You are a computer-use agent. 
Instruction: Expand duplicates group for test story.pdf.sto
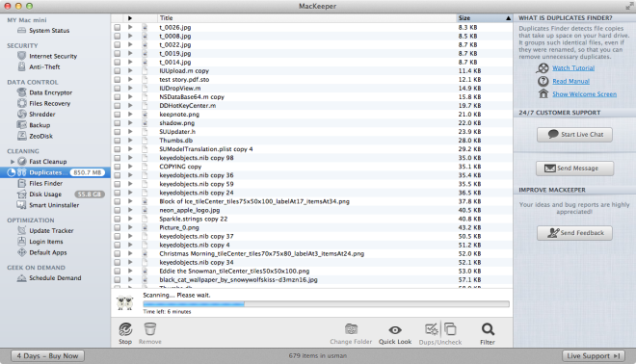130,80
